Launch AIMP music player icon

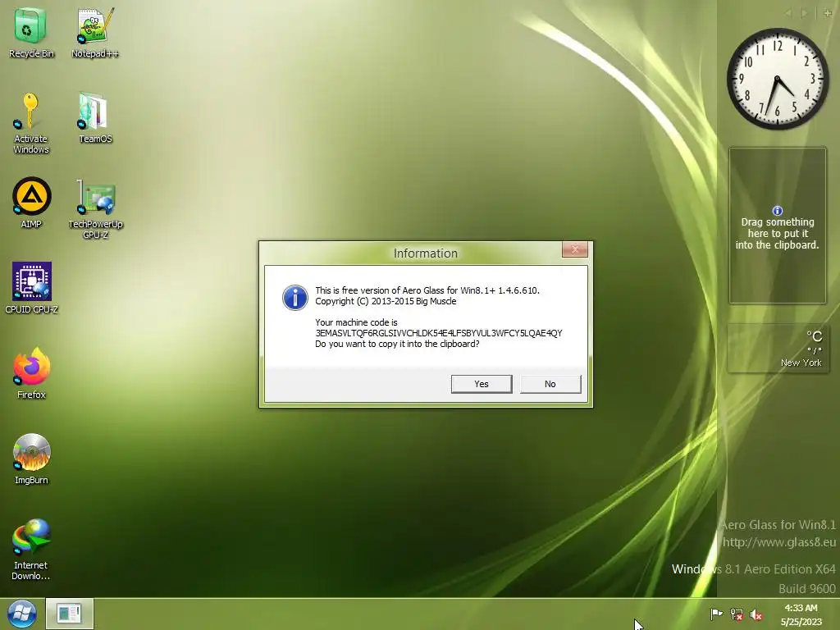click(31, 203)
